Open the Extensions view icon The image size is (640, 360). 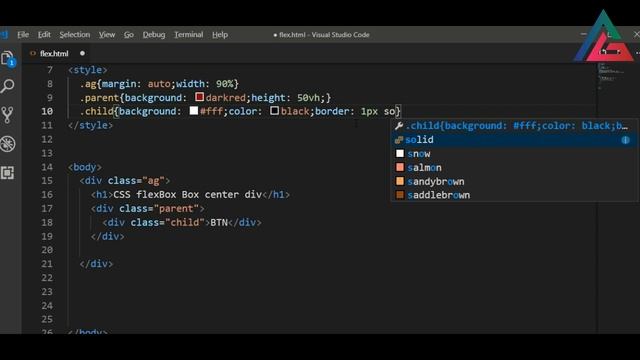(8, 173)
